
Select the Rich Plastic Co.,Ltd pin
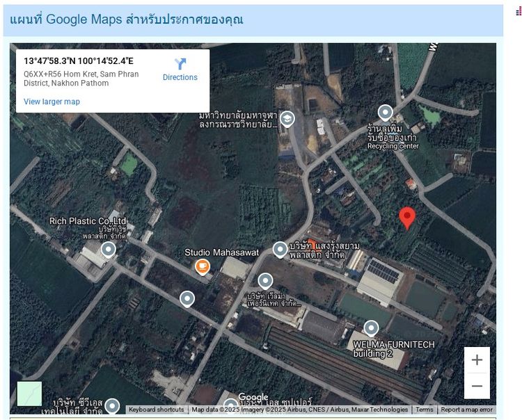108,250
